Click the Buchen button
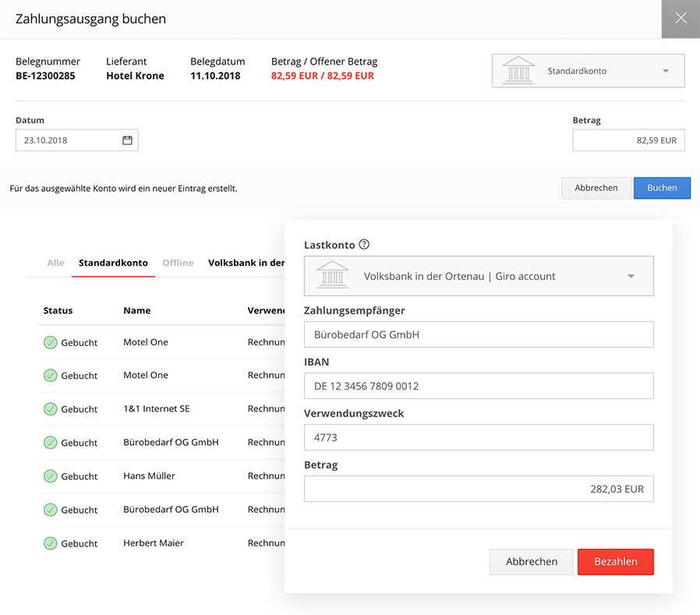This screenshot has width=700, height=615. (x=662, y=188)
